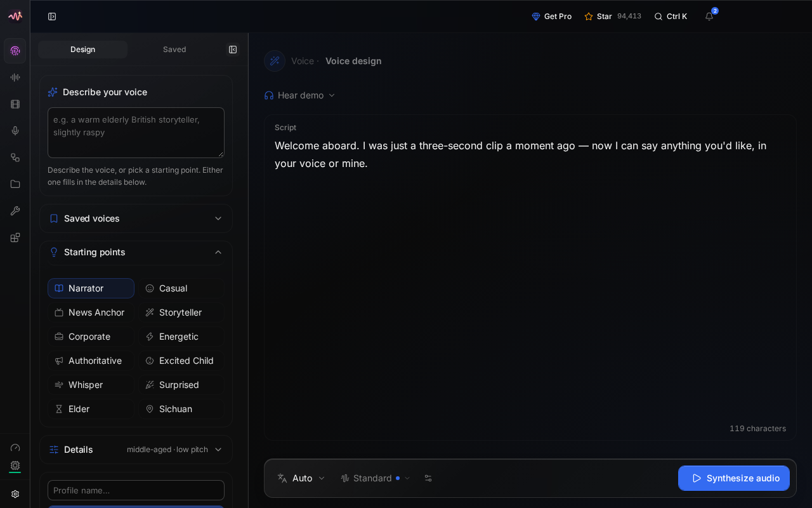Viewport: 812px width, 508px height.
Task: Click the Star 94,413 button
Action: pos(613,17)
